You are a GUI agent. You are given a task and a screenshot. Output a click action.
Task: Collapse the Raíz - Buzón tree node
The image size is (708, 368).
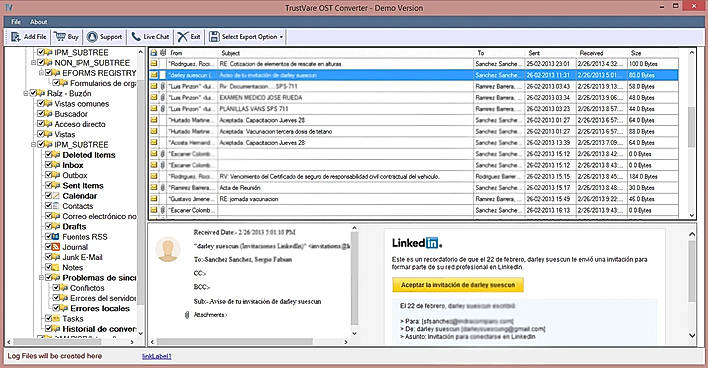click(26, 93)
